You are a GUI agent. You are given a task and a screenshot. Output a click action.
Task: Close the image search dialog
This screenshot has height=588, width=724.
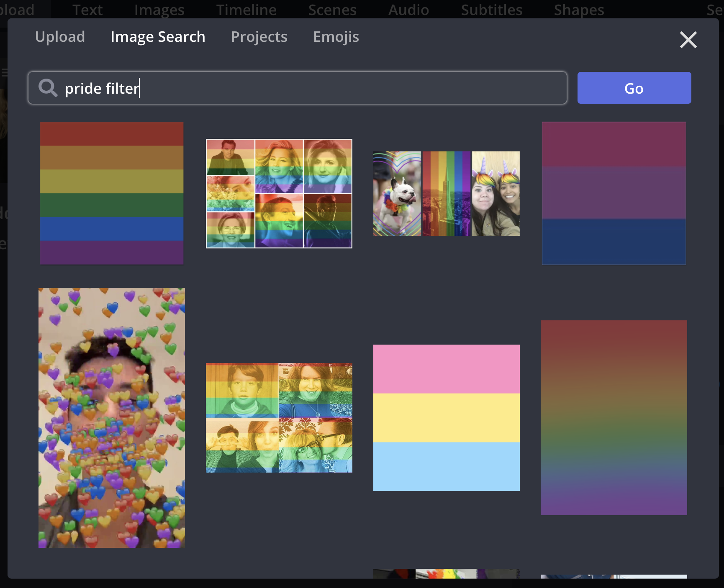[x=688, y=40]
